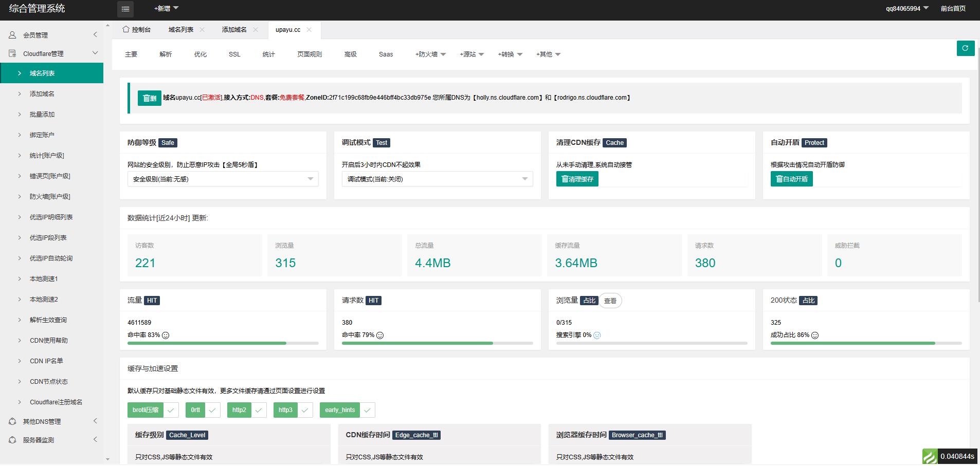Click the trash delete domain icon
The image size is (980, 466).
coord(149,98)
